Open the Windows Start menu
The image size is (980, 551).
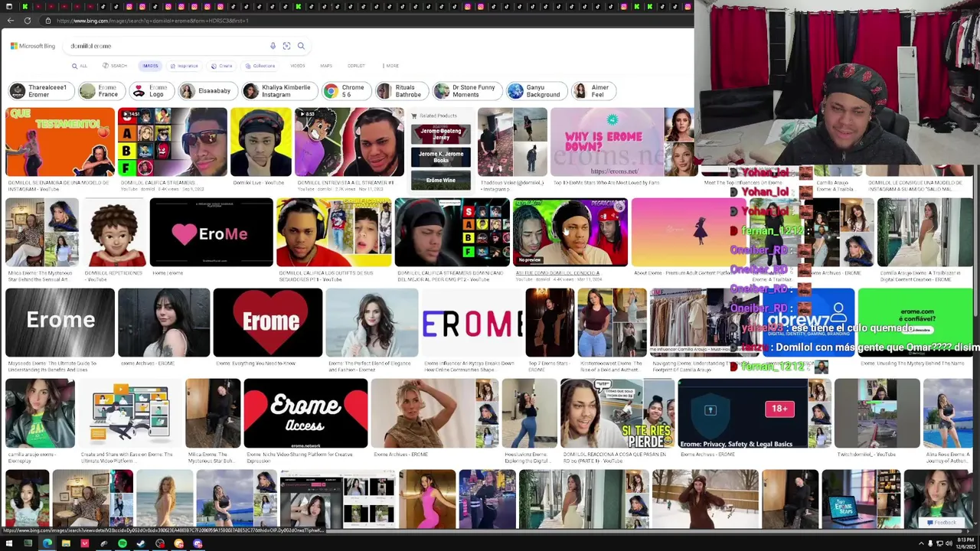8,544
